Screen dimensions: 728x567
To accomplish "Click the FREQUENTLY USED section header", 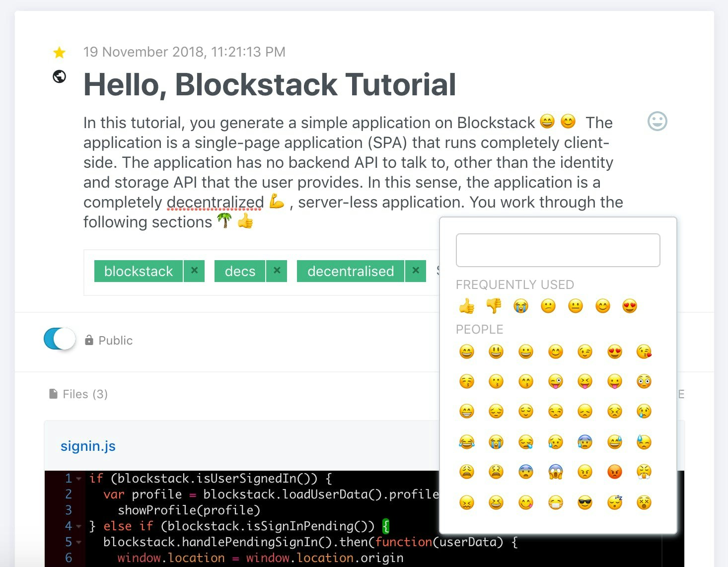I will click(x=515, y=284).
